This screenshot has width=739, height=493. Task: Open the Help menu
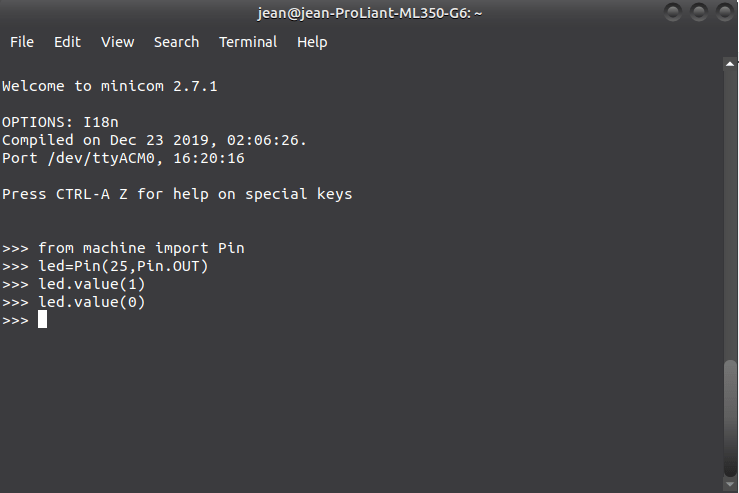(312, 42)
